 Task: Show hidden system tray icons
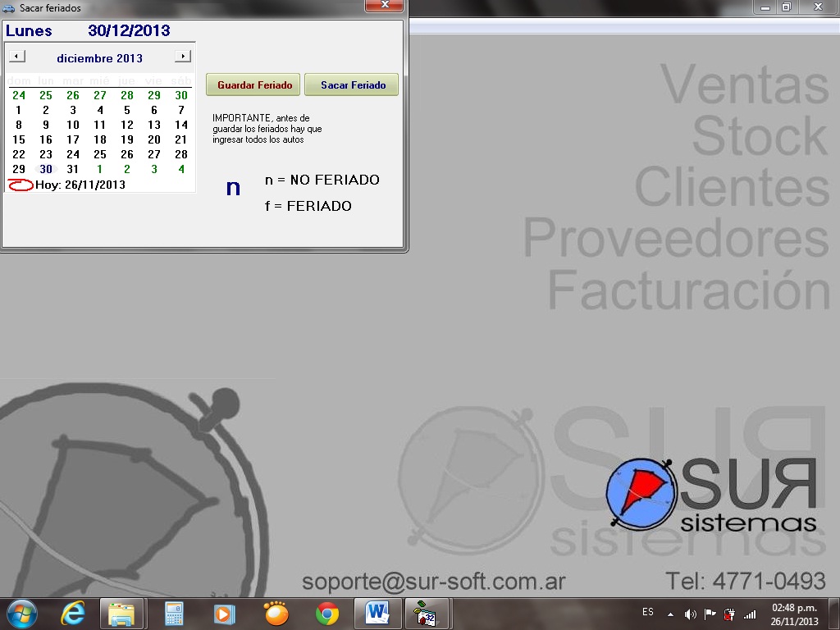(670, 614)
